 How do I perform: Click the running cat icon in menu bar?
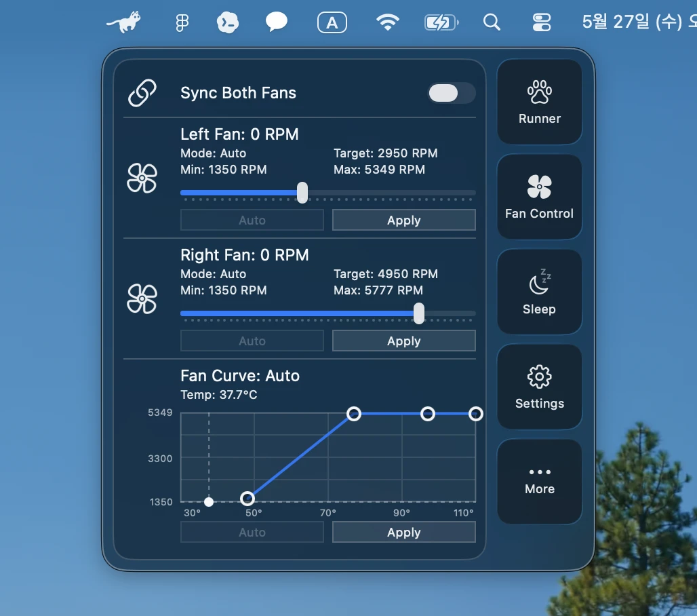click(x=123, y=22)
